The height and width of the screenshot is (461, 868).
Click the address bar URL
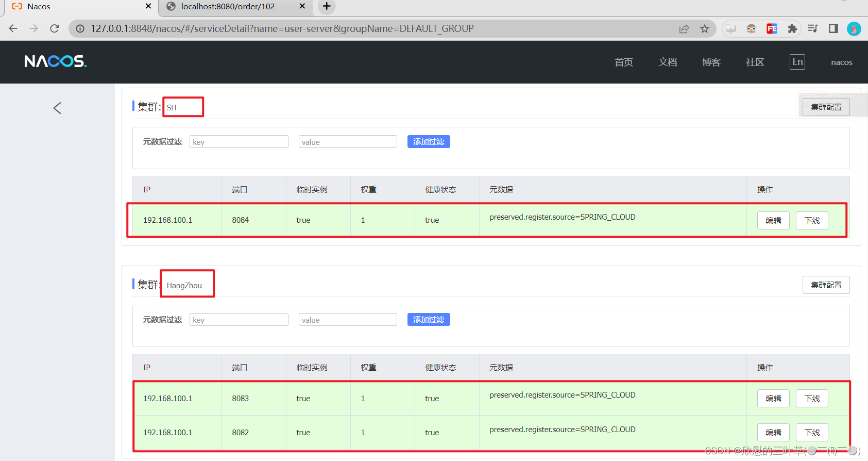tap(282, 29)
